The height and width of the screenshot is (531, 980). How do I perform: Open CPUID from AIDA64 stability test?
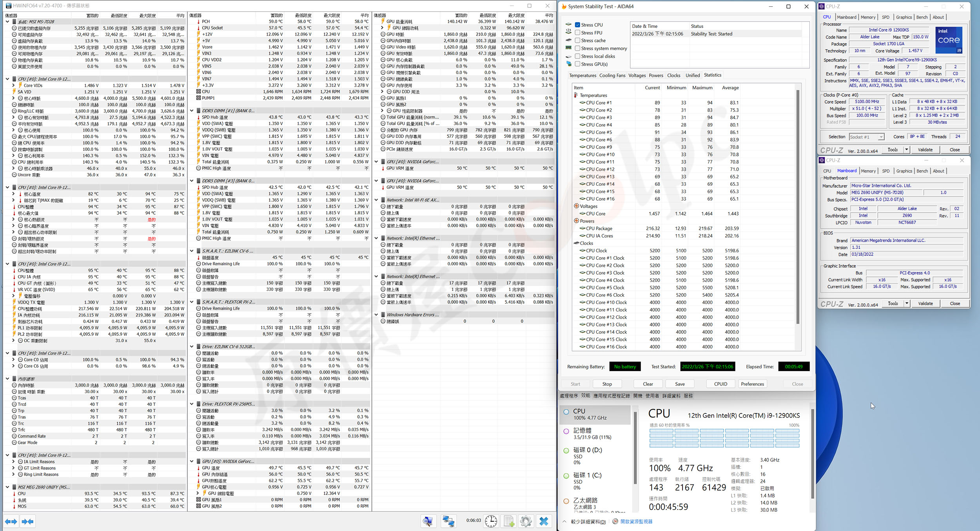tap(721, 384)
